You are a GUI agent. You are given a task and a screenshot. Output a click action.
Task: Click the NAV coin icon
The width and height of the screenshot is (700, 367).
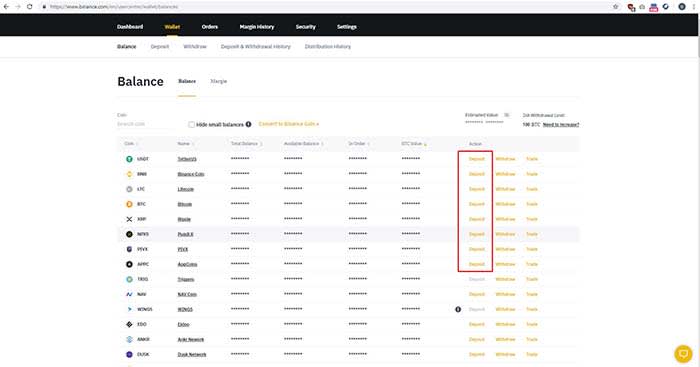click(x=129, y=294)
